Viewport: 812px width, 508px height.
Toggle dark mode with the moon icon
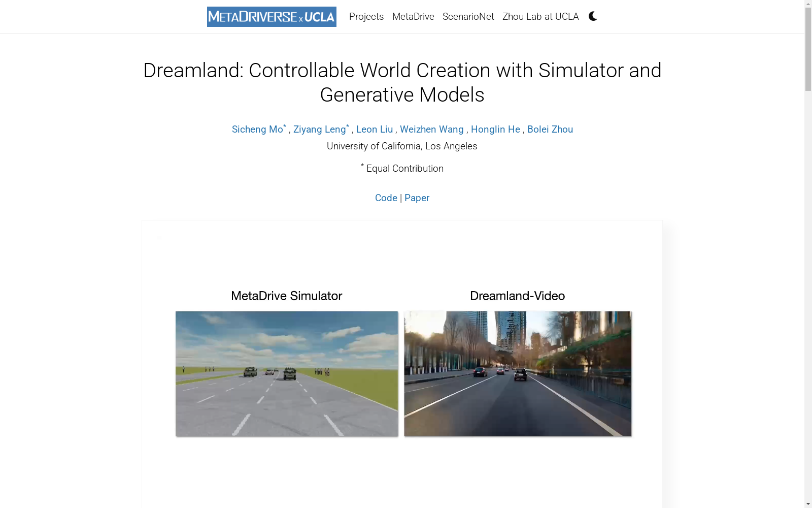(x=593, y=16)
